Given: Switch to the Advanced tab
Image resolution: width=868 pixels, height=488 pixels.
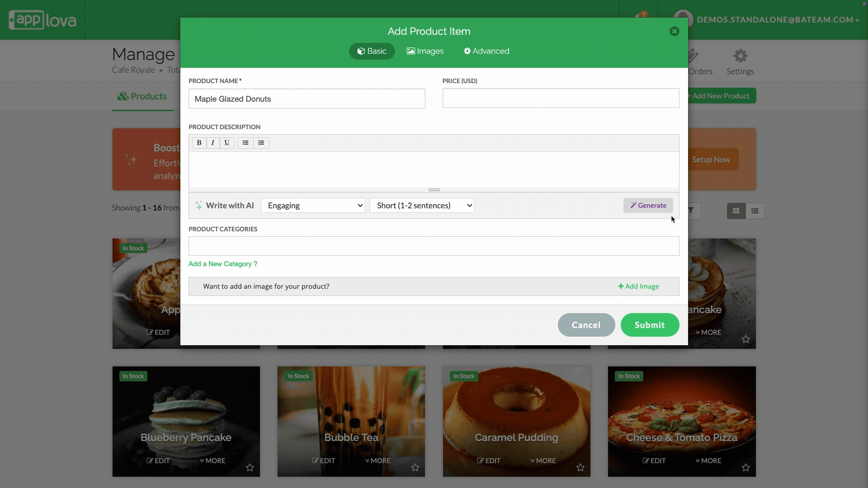Looking at the screenshot, I should click(x=486, y=51).
